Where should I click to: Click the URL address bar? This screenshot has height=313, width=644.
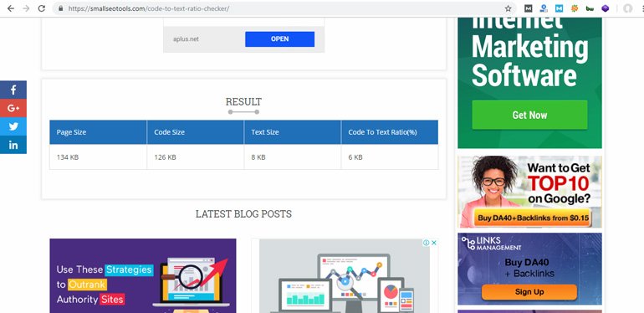coord(284,8)
